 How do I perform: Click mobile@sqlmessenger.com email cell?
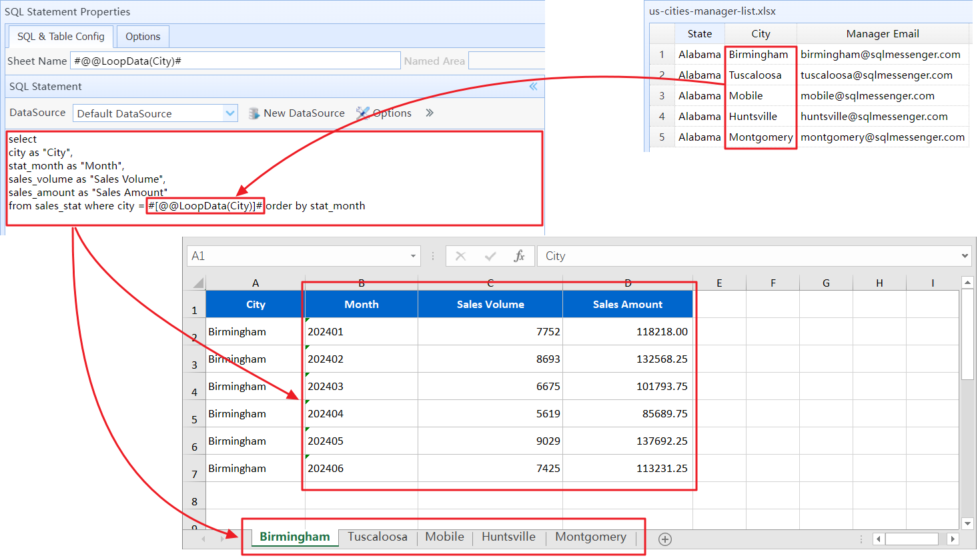(x=883, y=96)
